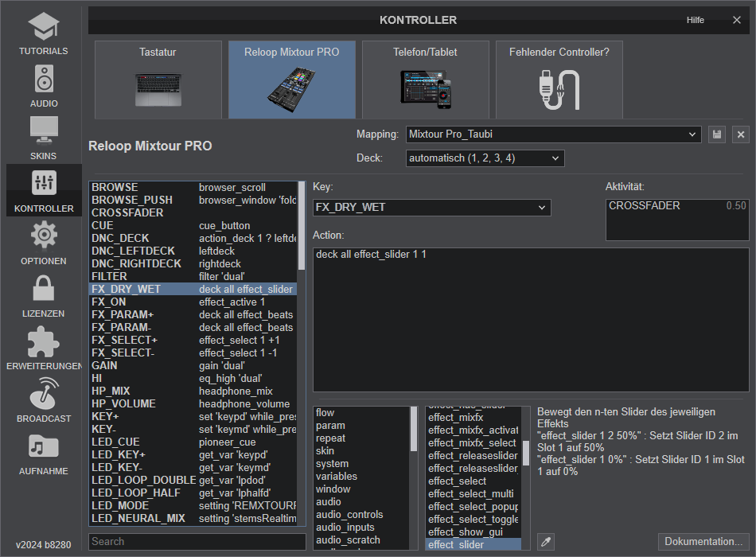Pick the effect_show_gui action
This screenshot has width=756, height=557.
(x=473, y=532)
